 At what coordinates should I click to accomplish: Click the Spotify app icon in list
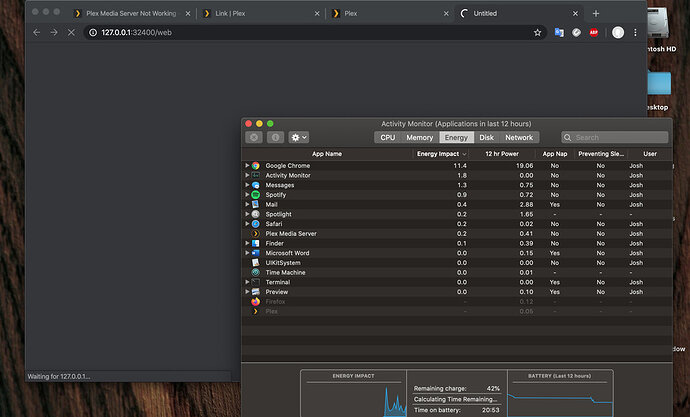point(256,195)
